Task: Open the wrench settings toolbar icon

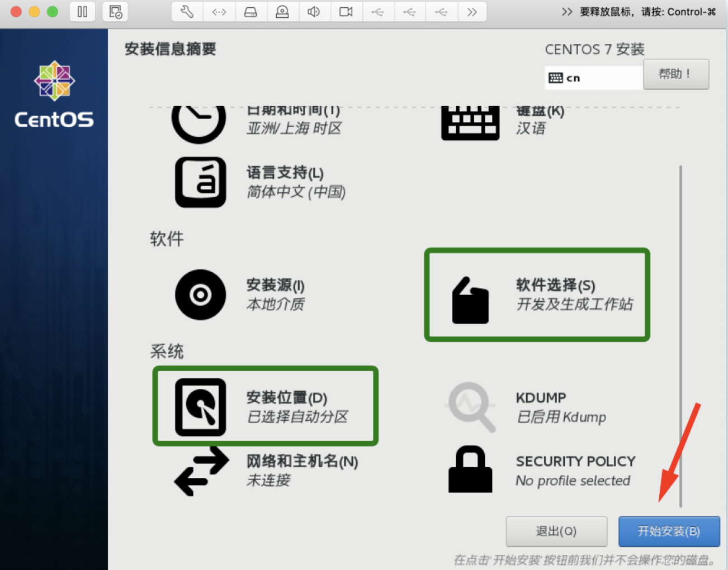Action: (x=187, y=12)
